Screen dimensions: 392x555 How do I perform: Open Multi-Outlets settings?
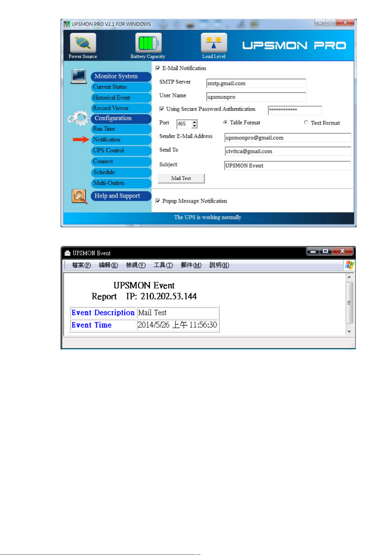[x=121, y=183]
